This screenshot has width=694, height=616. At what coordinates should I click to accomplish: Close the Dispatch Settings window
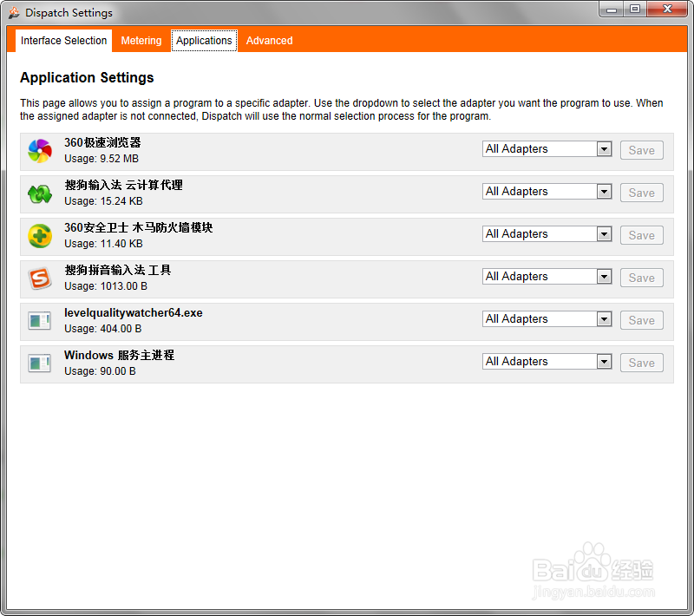point(667,10)
